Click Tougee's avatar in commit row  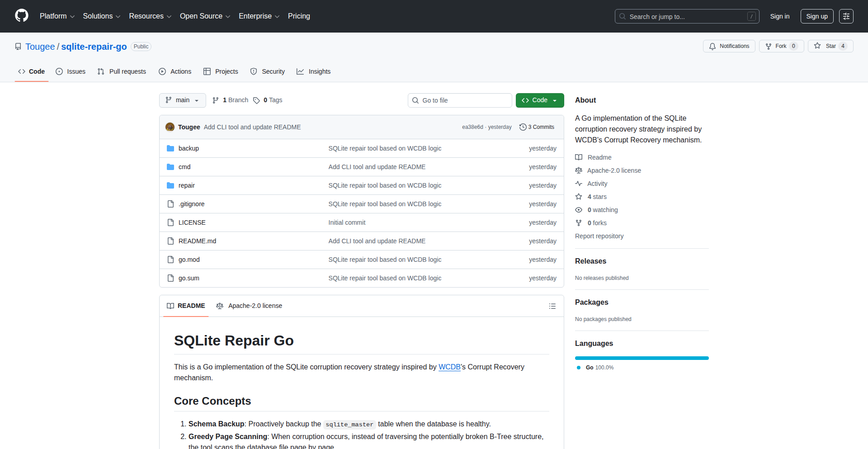(170, 127)
